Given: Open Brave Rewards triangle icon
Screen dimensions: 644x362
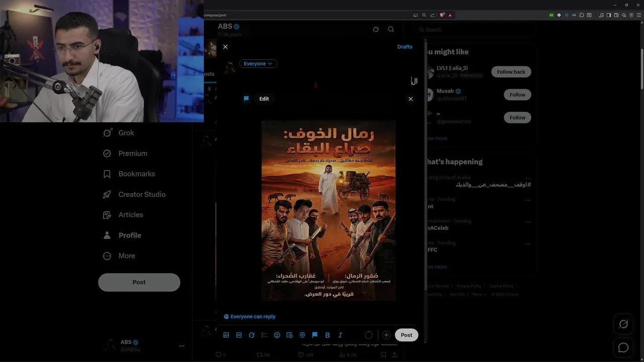Looking at the screenshot, I should pos(450,15).
